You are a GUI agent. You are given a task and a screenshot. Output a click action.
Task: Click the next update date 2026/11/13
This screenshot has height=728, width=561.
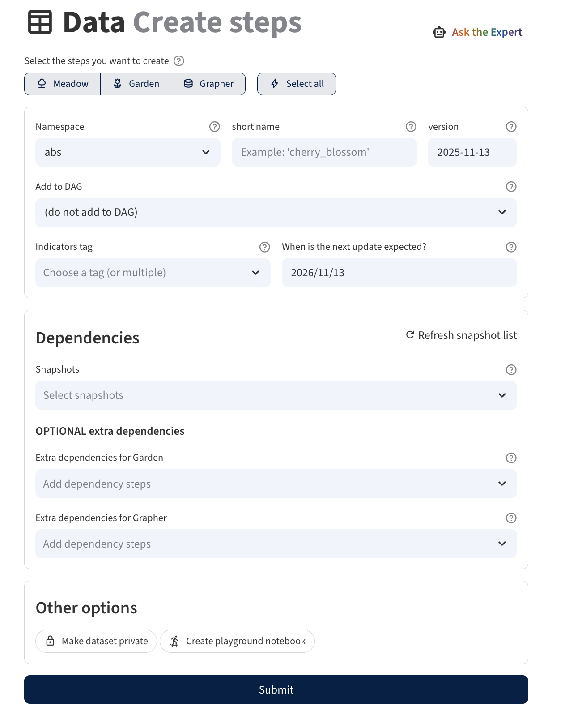399,273
